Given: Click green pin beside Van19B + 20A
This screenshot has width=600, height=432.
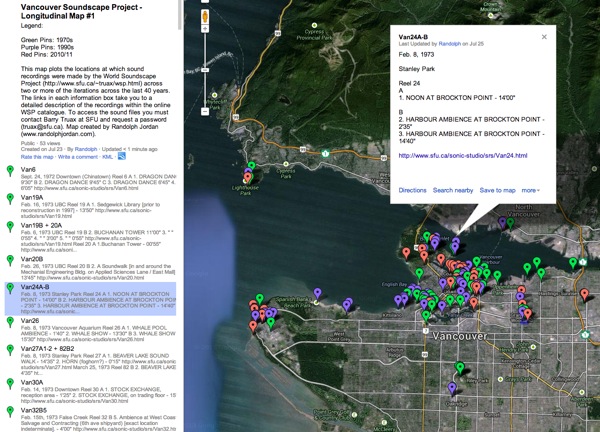Looking at the screenshot, I should (10, 227).
